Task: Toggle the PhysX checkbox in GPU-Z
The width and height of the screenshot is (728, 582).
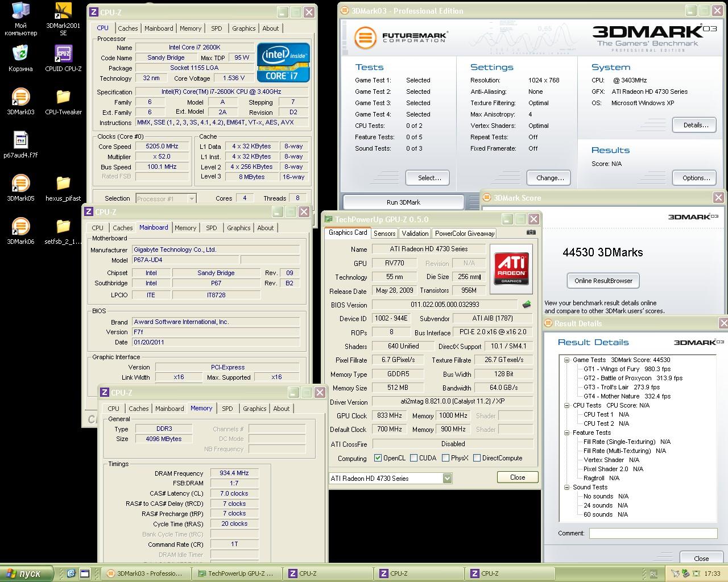Action: tap(445, 458)
